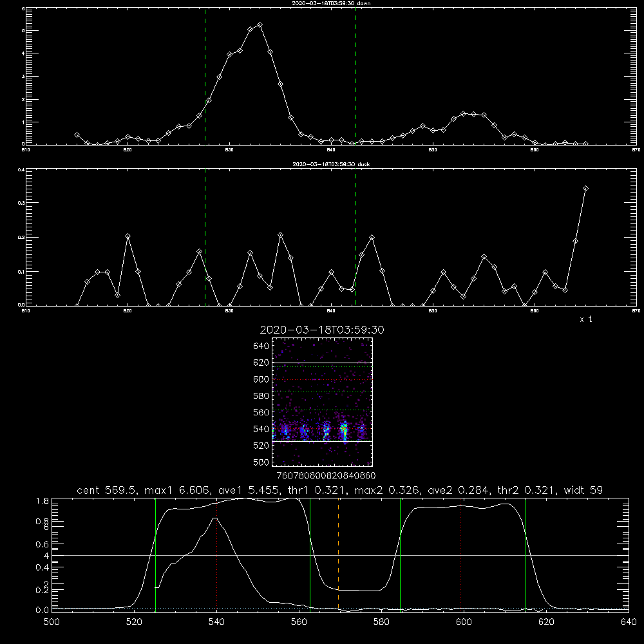Click the lower white horizontal line near 525 in heatmap

pyautogui.click(x=323, y=441)
